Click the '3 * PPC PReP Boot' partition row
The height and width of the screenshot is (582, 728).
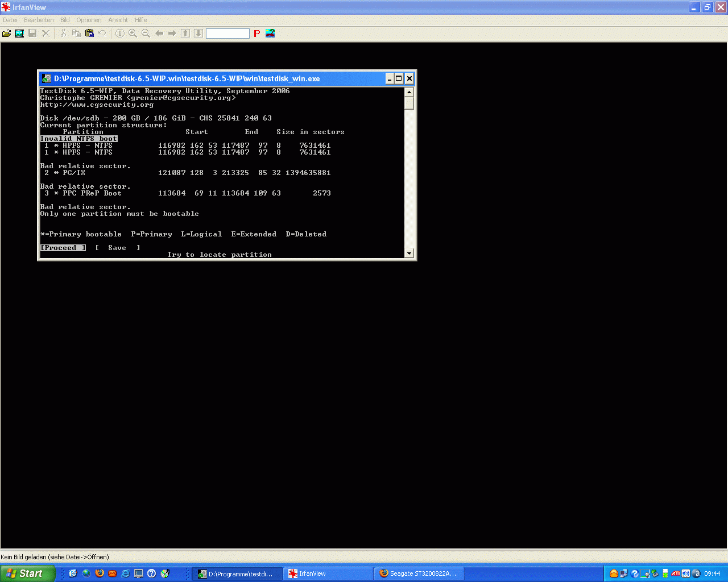coord(188,193)
